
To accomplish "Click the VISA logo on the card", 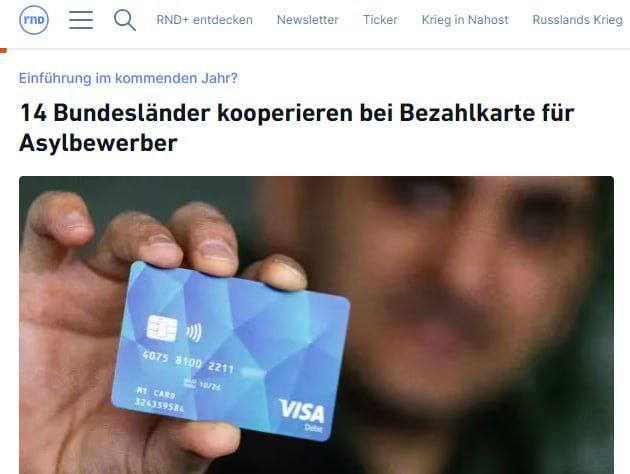I will pyautogui.click(x=302, y=411).
